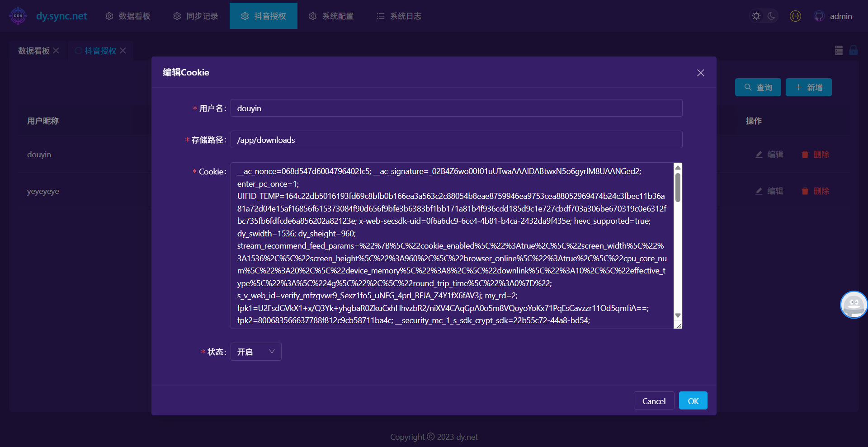Viewport: 868px width, 447px height.
Task: Click the Cancel button
Action: point(654,401)
